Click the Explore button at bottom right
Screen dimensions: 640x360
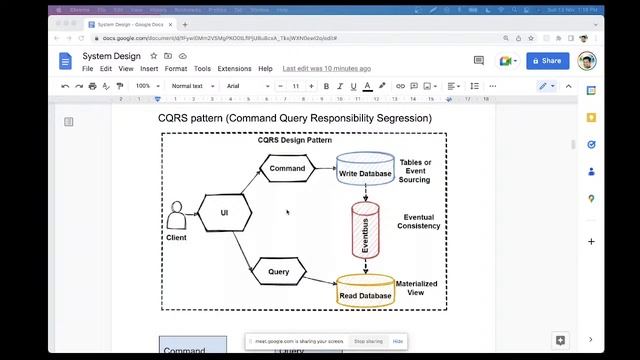[x=560, y=340]
